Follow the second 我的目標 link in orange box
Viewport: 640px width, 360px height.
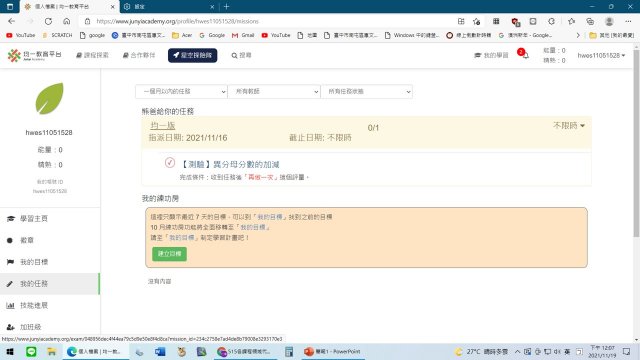click(x=253, y=227)
